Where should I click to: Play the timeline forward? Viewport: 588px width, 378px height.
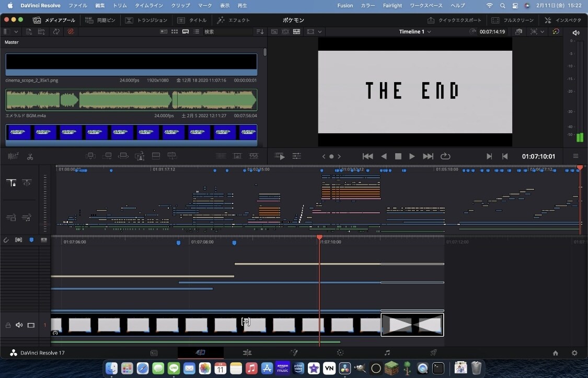click(412, 156)
